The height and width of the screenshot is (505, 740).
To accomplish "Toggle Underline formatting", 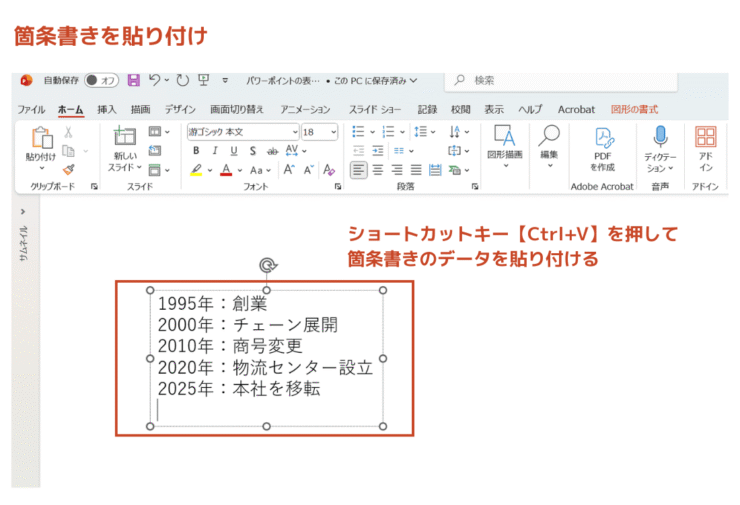I will 234,151.
